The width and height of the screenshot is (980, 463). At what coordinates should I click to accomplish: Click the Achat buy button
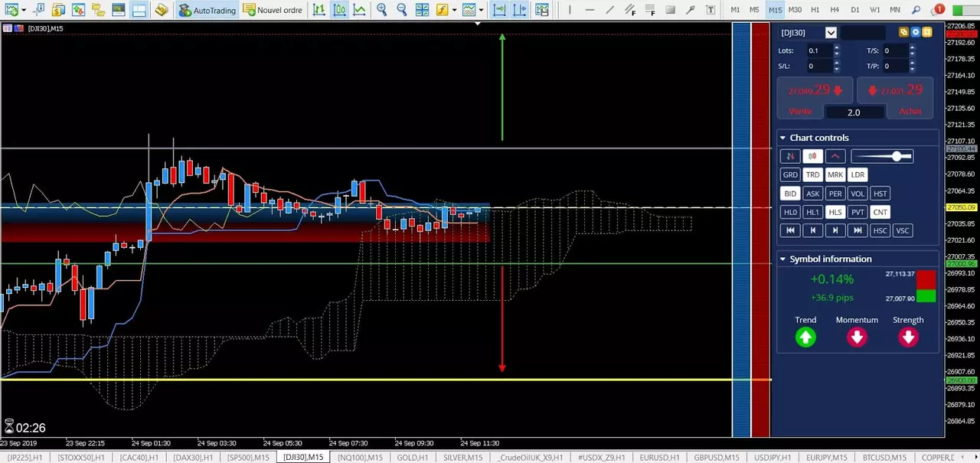click(910, 112)
